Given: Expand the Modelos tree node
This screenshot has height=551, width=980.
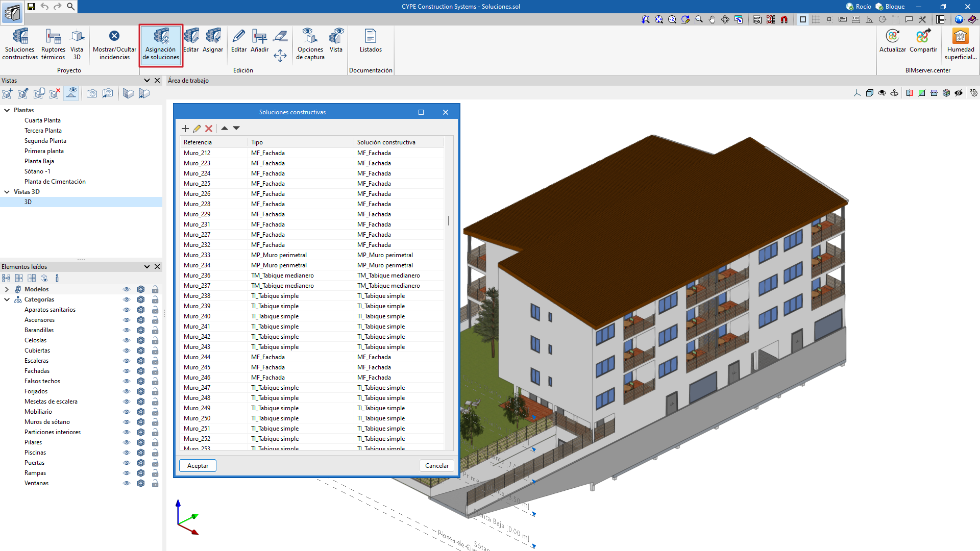Looking at the screenshot, I should tap(7, 289).
